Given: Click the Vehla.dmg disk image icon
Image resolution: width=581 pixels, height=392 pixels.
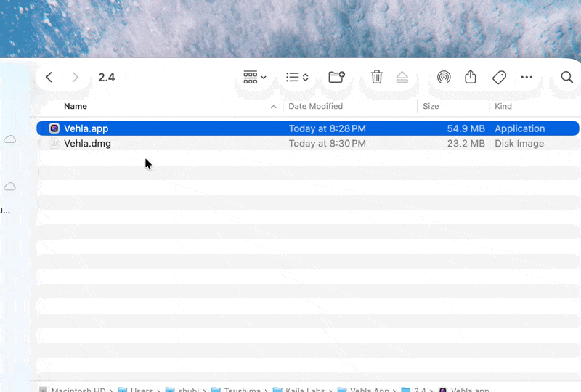Looking at the screenshot, I should (x=54, y=143).
